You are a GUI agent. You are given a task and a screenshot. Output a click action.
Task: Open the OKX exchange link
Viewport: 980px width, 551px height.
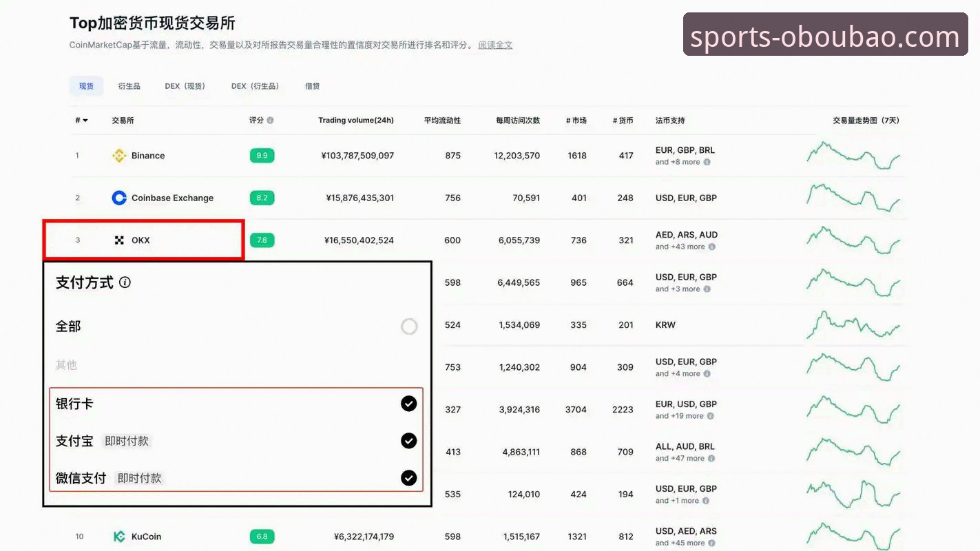(140, 240)
